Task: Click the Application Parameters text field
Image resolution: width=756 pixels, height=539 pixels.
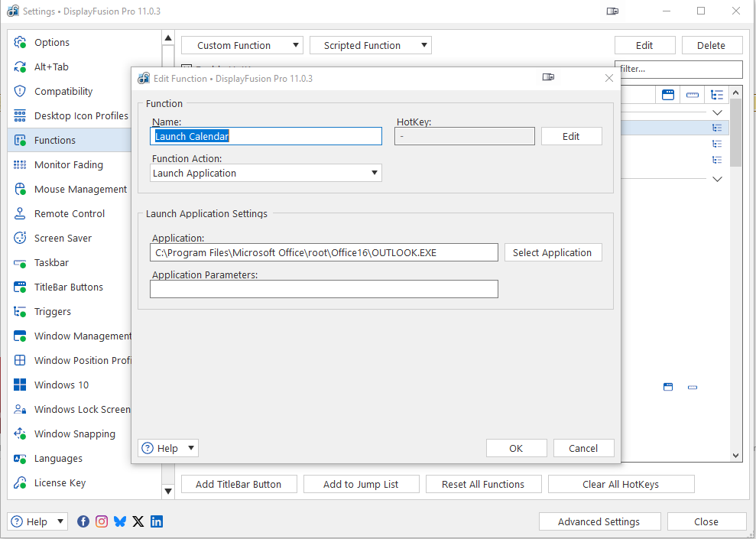Action: click(323, 289)
